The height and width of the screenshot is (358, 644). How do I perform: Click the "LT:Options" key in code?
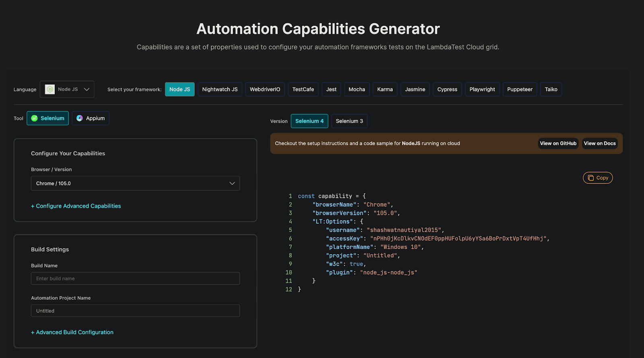333,222
